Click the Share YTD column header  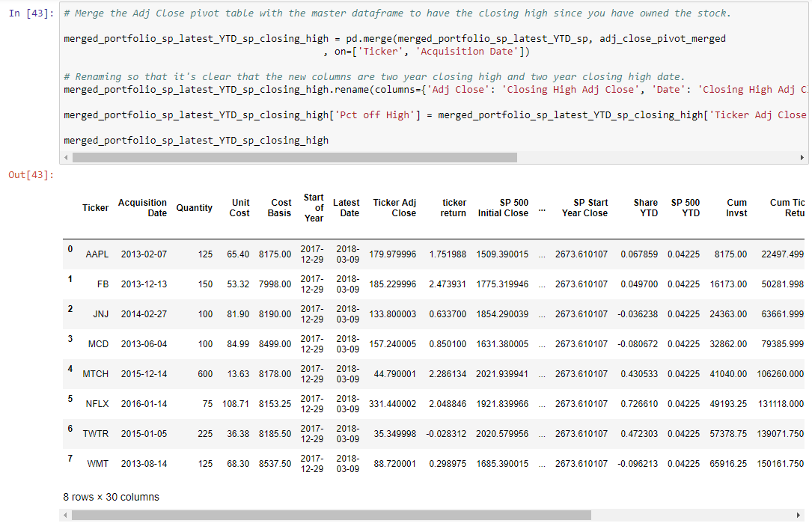pyautogui.click(x=646, y=208)
